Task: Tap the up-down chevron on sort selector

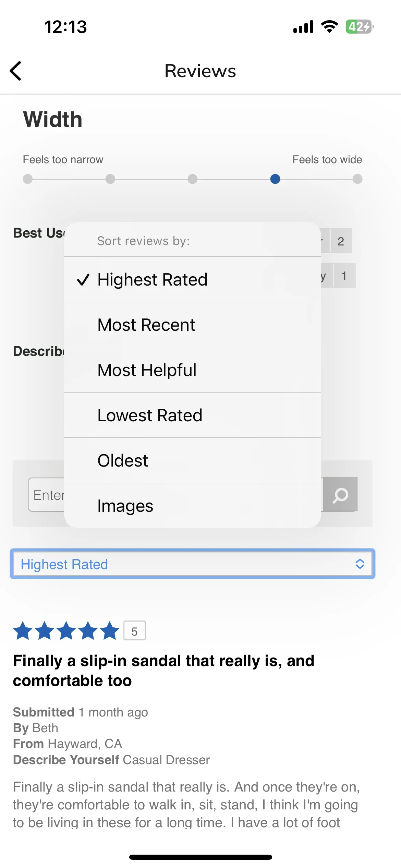Action: tap(360, 564)
